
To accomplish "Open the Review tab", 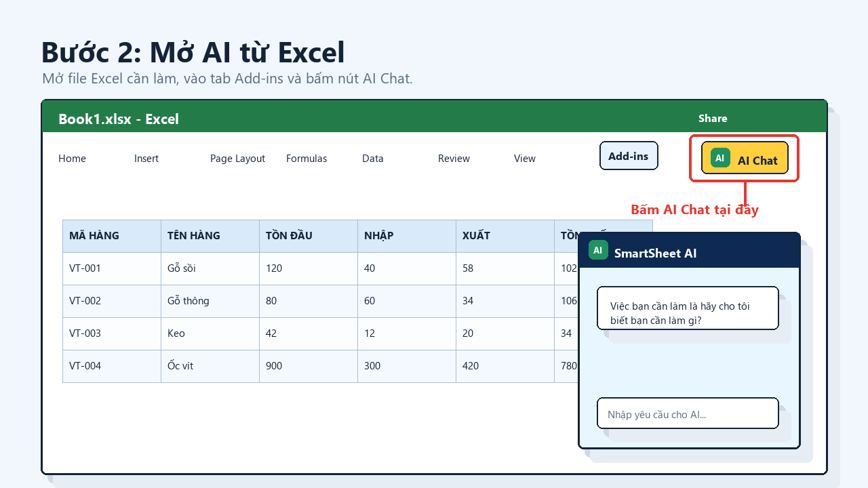I will tap(454, 159).
